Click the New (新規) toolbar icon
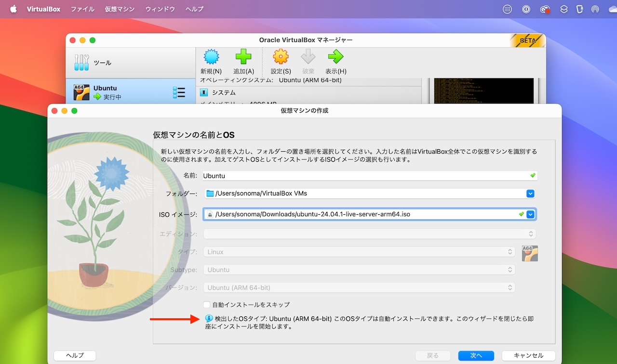 point(211,57)
